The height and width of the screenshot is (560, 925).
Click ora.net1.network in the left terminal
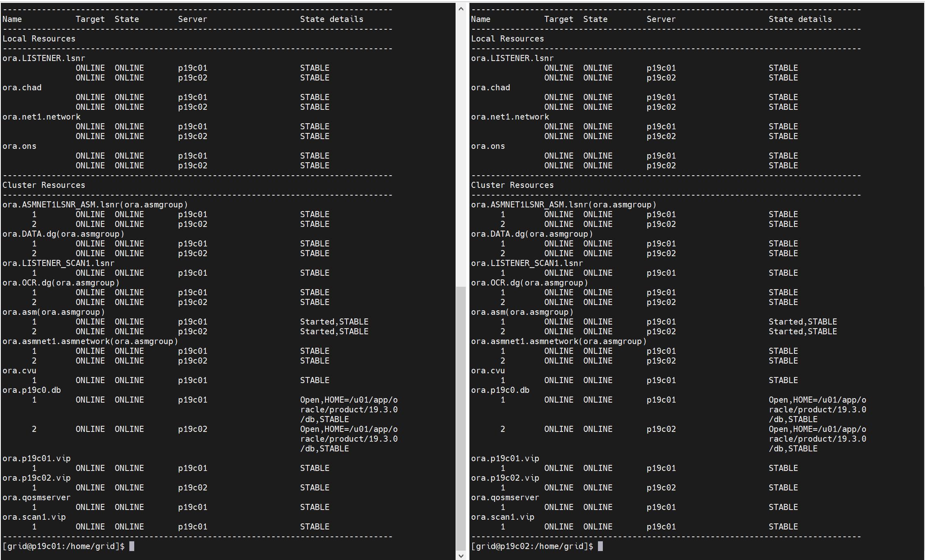point(41,117)
